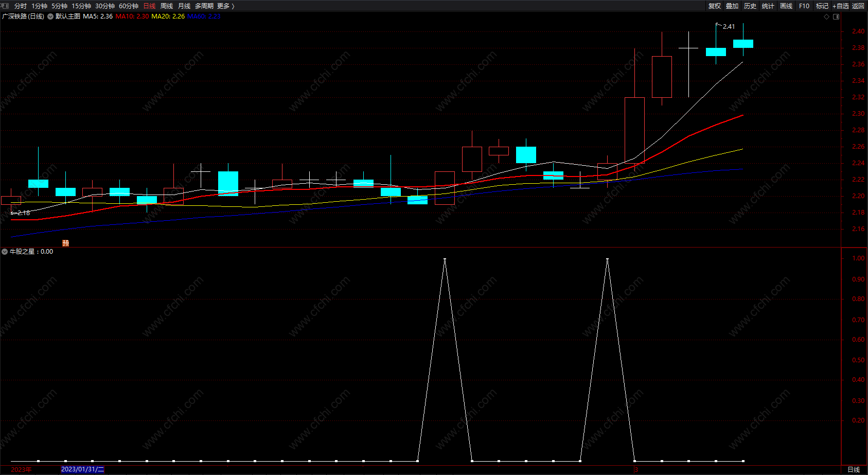Click the diamond icon above the price axis
This screenshot has height=475, width=868.
tap(827, 16)
